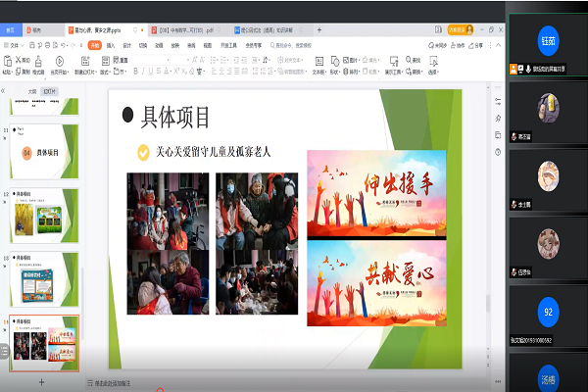Click the Reset (重置) slide icon
Screen dimensions: 588x392
117,60
